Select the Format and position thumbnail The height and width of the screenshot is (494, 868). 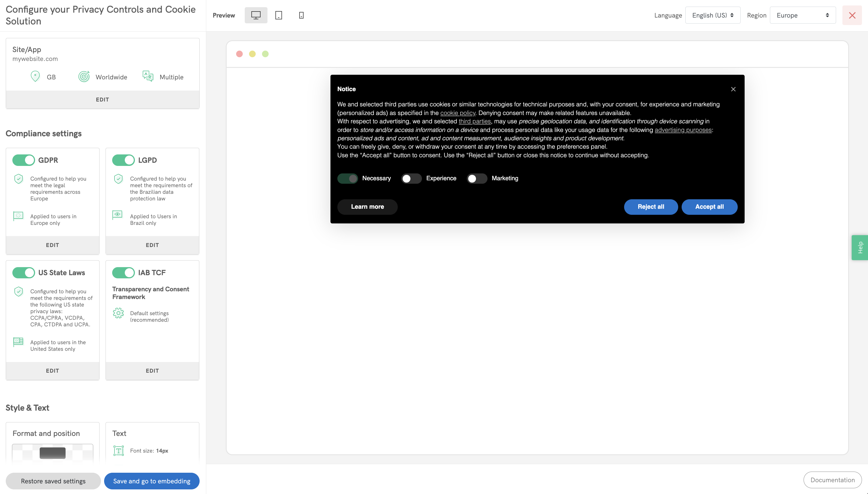[53, 453]
